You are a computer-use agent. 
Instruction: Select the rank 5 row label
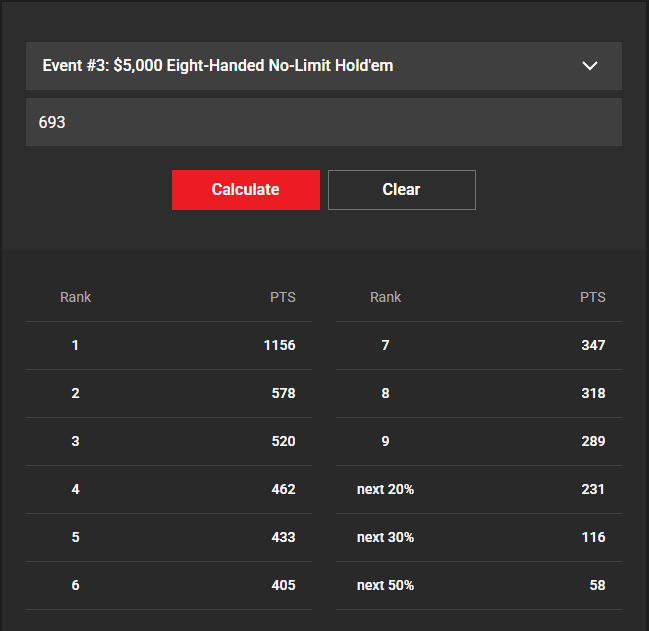[x=75, y=537]
